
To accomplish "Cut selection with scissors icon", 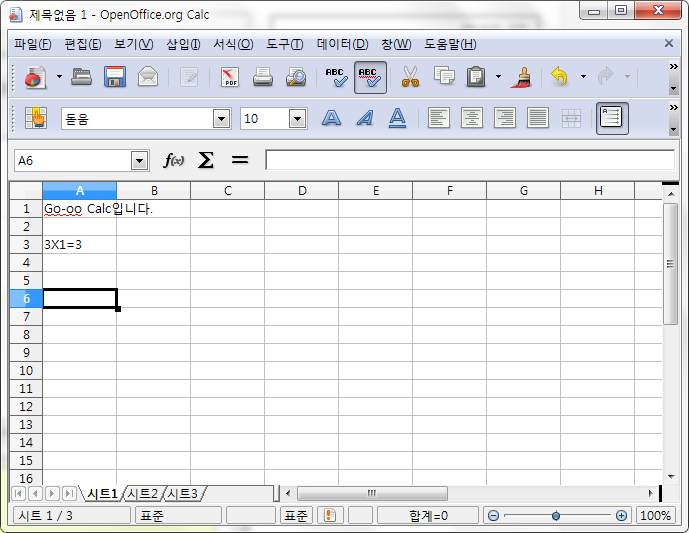I will click(410, 77).
